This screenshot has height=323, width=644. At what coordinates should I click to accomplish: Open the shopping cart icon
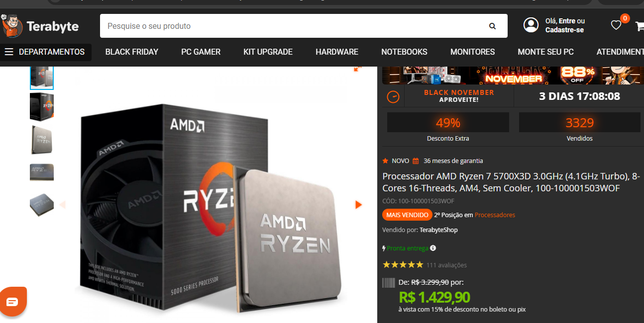click(x=640, y=26)
